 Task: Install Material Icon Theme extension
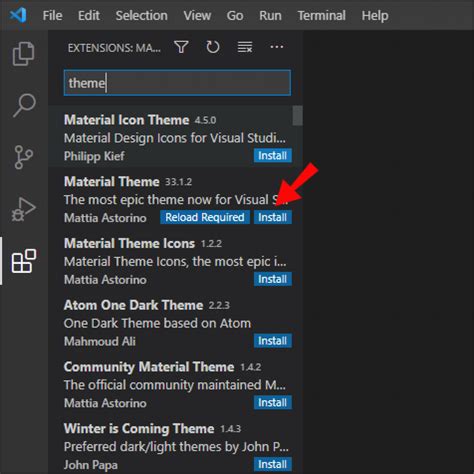tap(273, 156)
